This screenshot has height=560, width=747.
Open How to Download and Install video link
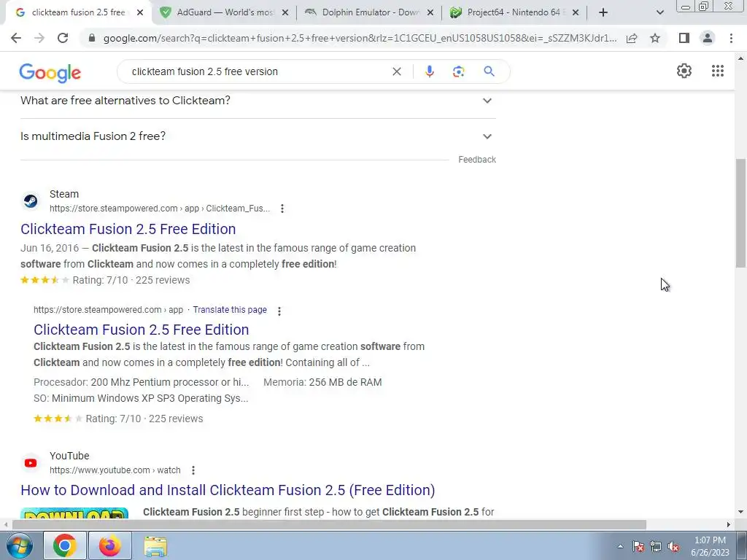click(228, 490)
